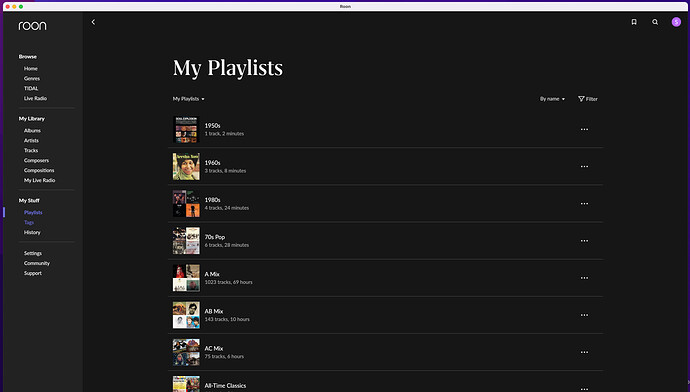
Task: Open the 1980s playlist
Action: tap(386, 204)
